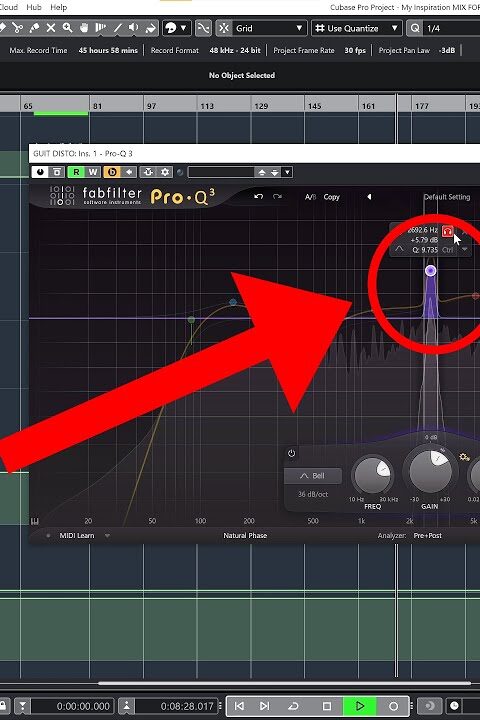Click the -3dB project pan law value
Viewport: 480px width, 720px height.
(447, 51)
